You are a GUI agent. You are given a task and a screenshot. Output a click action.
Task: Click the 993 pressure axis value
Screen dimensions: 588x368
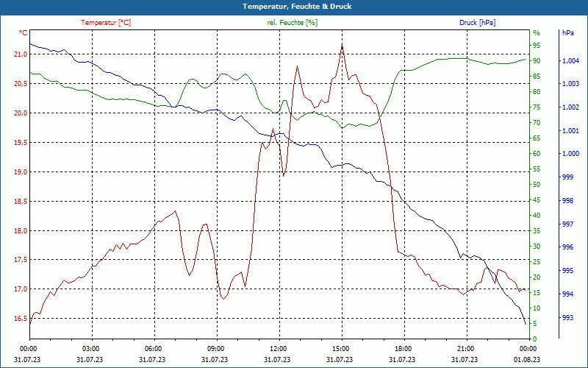(x=568, y=318)
